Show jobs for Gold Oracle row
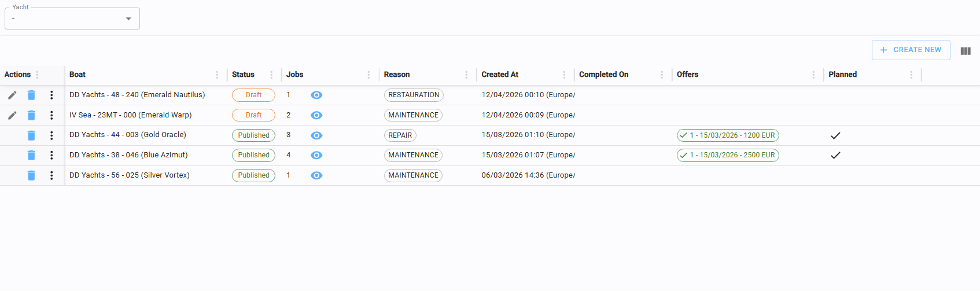This screenshot has height=291, width=980. (x=316, y=135)
